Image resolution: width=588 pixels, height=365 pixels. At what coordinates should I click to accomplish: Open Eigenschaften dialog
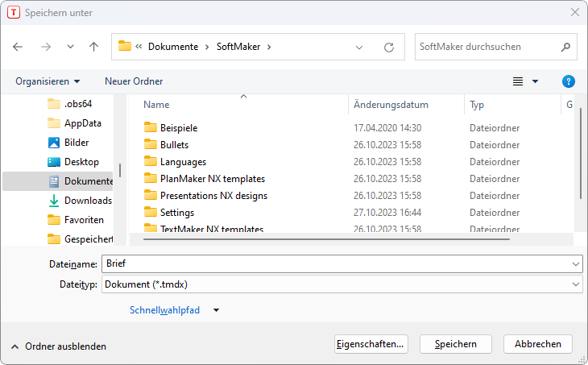coord(371,344)
